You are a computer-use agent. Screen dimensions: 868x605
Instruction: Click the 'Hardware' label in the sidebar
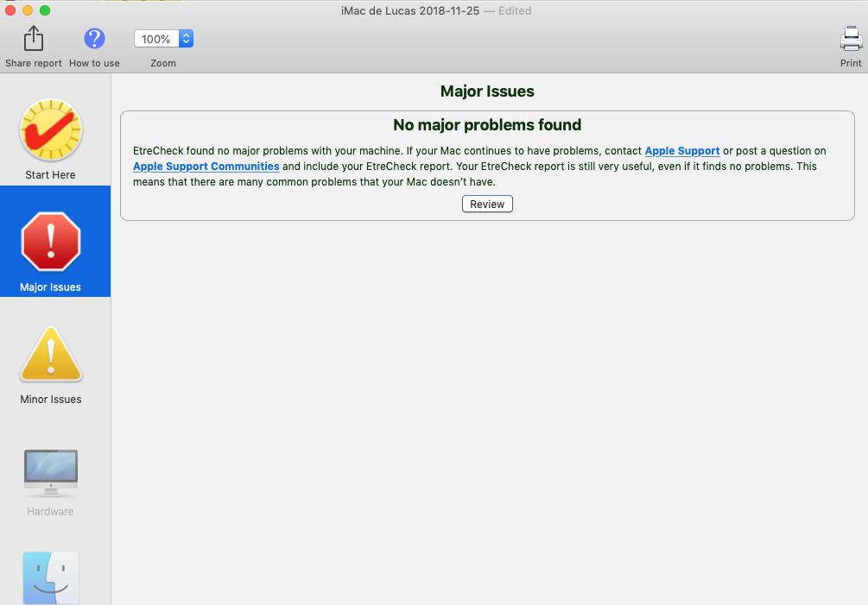[50, 512]
